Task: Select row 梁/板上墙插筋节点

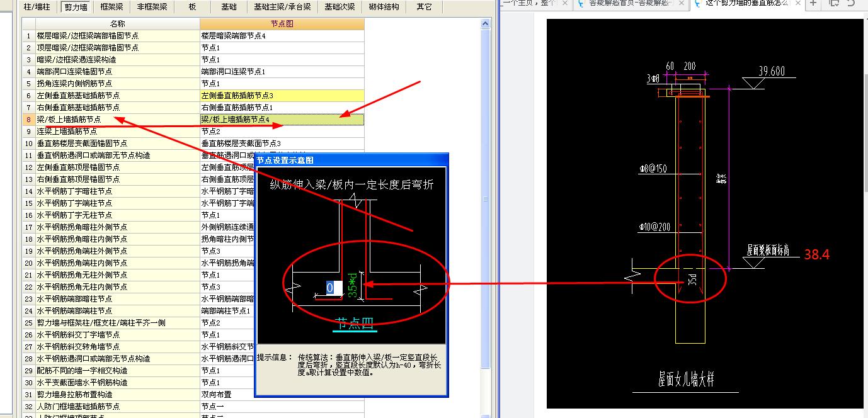Action: [117, 120]
